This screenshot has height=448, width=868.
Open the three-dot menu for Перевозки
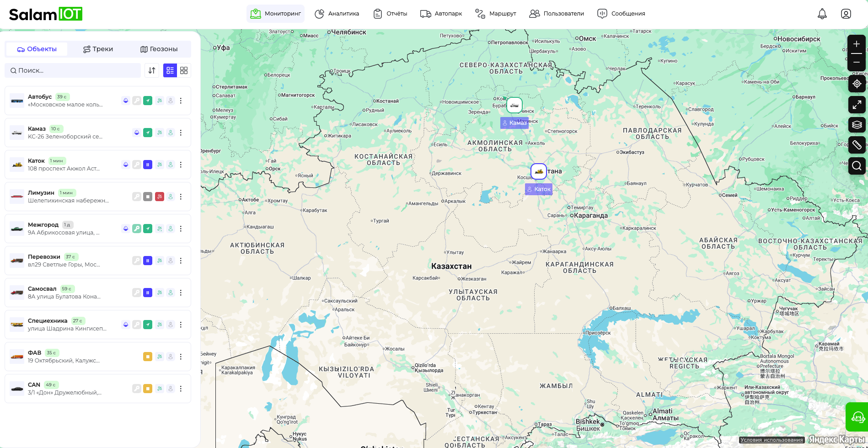181,261
